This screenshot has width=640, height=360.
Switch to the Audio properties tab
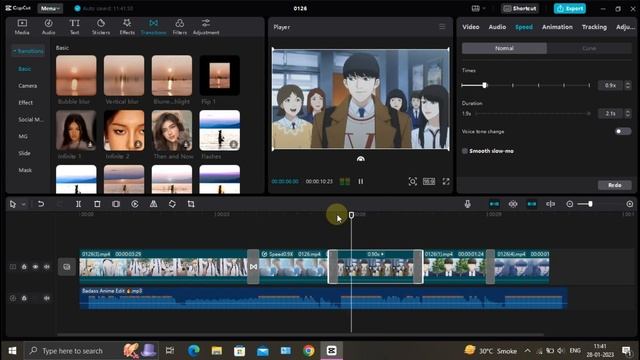(x=497, y=27)
